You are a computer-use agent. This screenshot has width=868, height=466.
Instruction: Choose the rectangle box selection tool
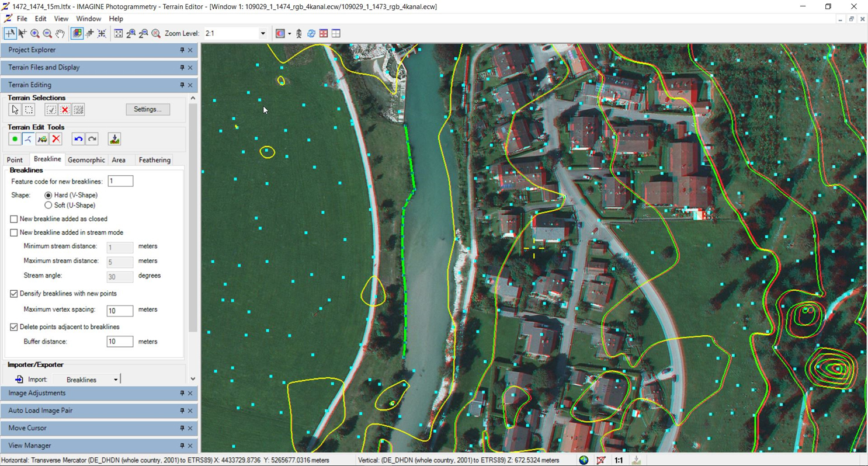[29, 109]
